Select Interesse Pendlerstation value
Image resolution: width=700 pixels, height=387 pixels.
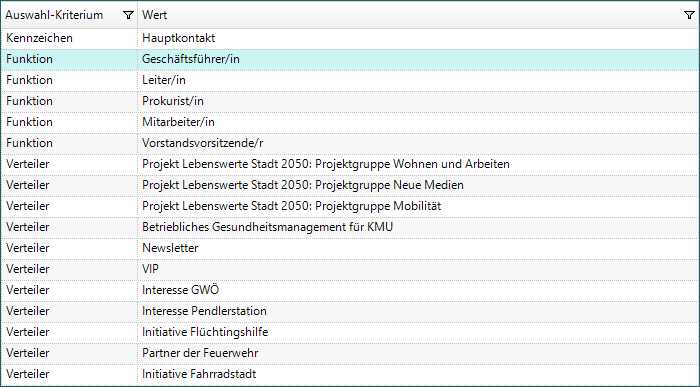(418, 311)
